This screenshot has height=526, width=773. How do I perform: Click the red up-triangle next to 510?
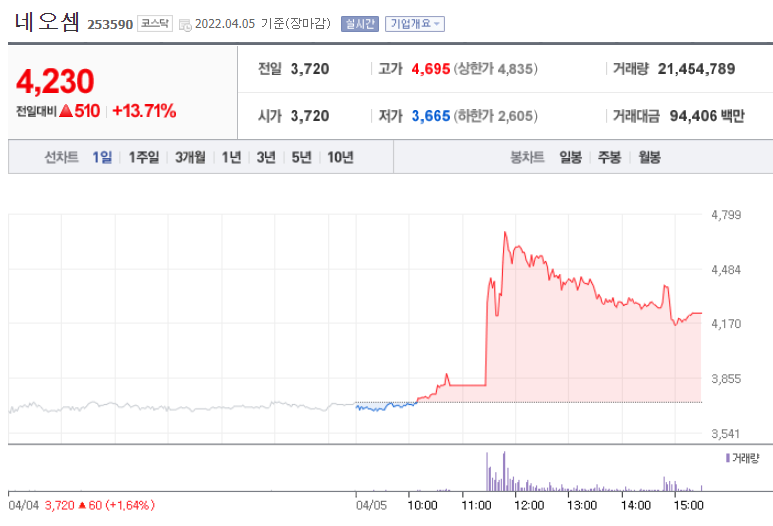pos(66,111)
